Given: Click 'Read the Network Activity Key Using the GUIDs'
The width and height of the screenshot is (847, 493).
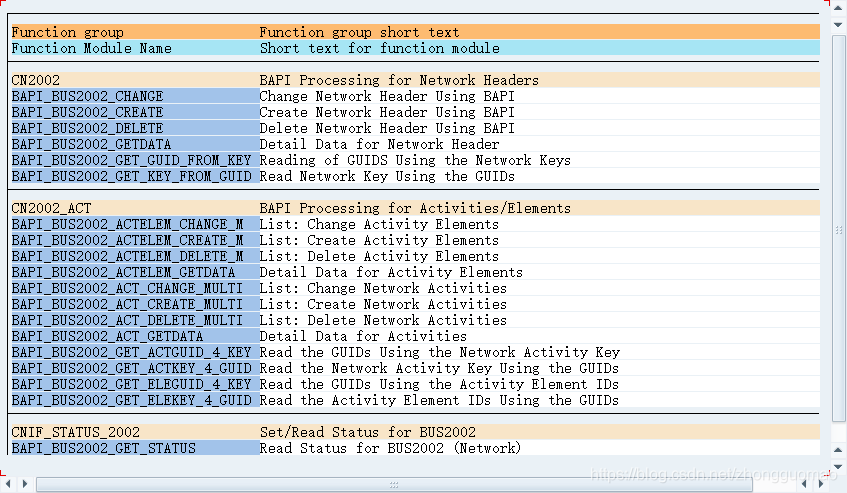Looking at the screenshot, I should coord(439,369).
